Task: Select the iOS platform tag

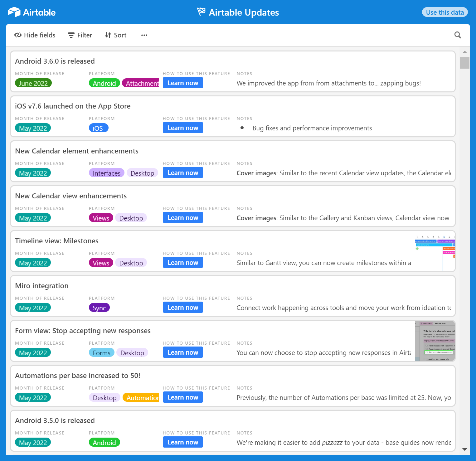Action: tap(99, 128)
